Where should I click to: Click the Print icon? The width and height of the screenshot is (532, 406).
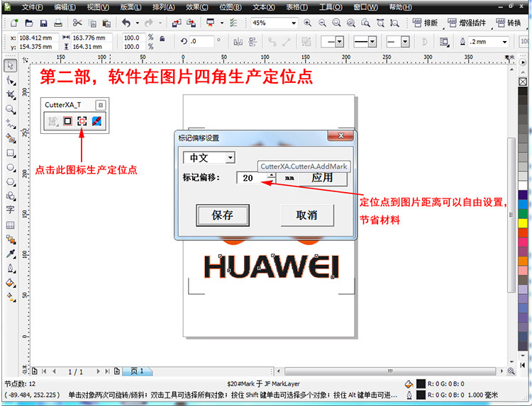coord(58,23)
